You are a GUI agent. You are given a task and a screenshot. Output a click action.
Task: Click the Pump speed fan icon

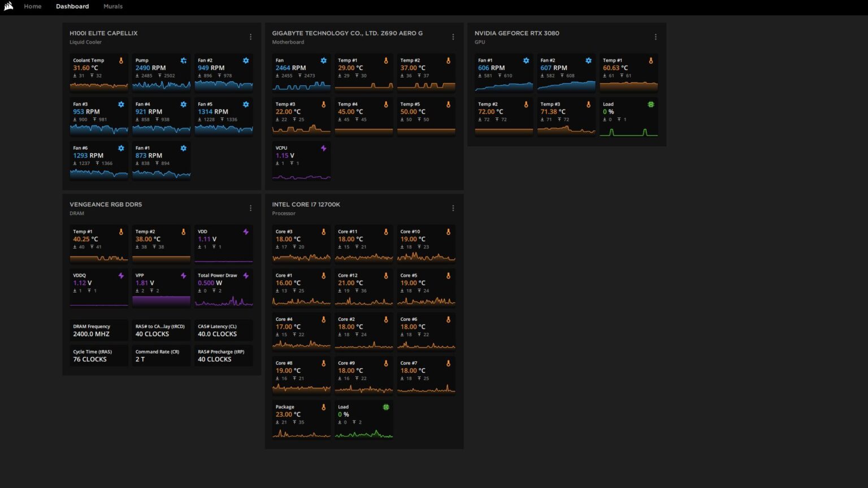[184, 60]
